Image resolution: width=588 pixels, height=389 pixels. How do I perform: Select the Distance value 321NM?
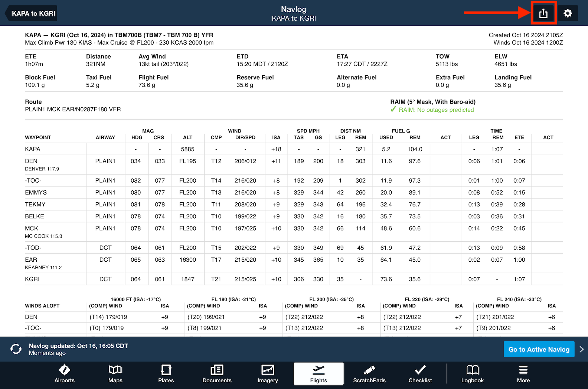click(96, 64)
